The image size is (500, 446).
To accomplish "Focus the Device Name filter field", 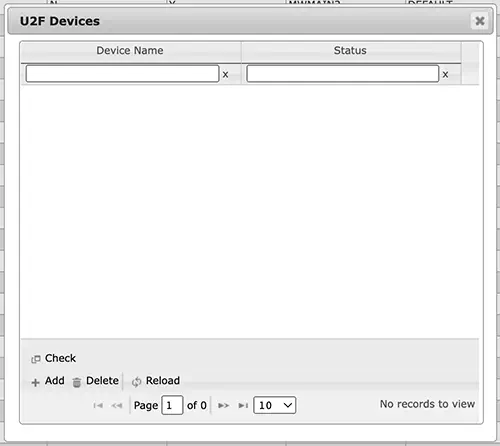I will tap(122, 74).
